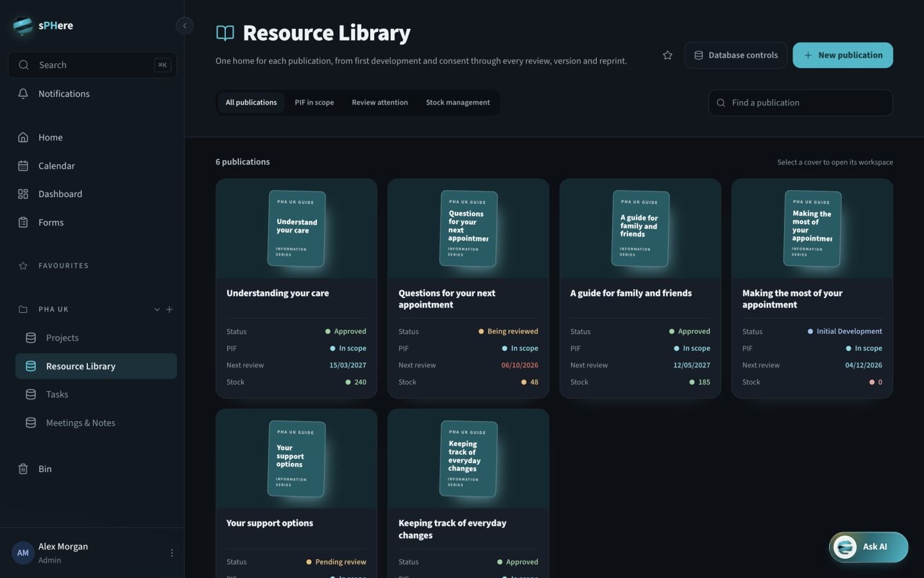Create a New publication
The height and width of the screenshot is (578, 924).
pyautogui.click(x=843, y=55)
